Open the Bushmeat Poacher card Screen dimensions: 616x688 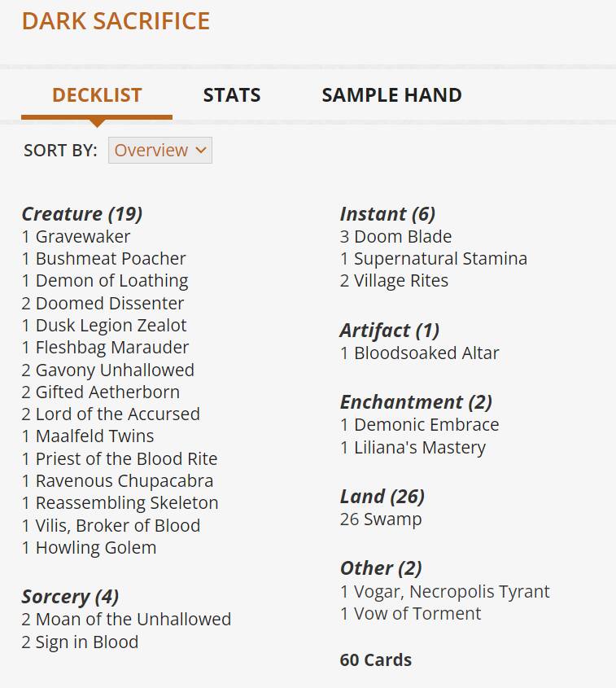click(x=111, y=258)
